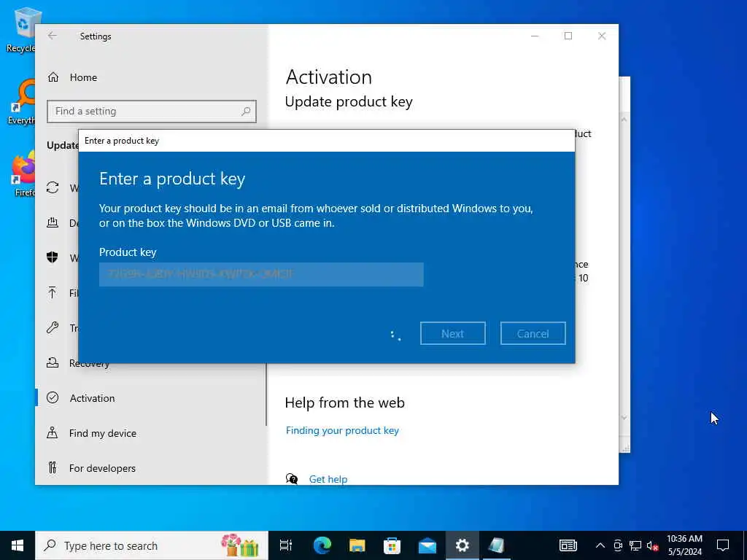Click the Type here to search box
Screen dimensions: 747x560
click(x=152, y=545)
